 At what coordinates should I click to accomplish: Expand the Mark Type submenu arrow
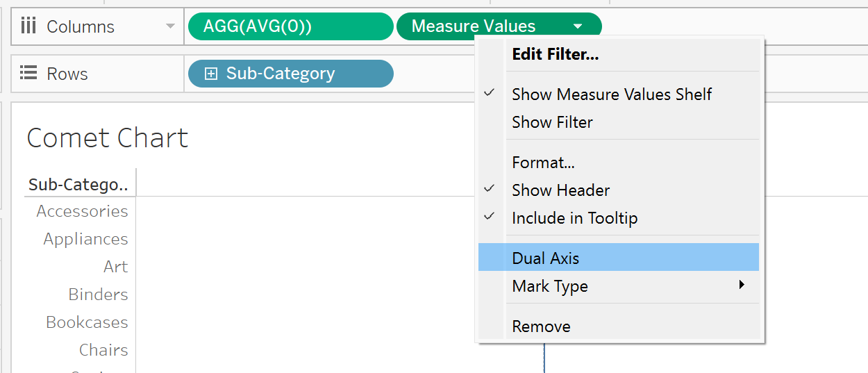742,285
